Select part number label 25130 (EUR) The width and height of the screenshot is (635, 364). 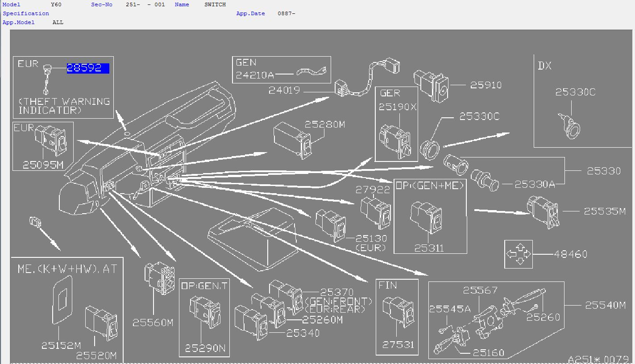click(371, 243)
